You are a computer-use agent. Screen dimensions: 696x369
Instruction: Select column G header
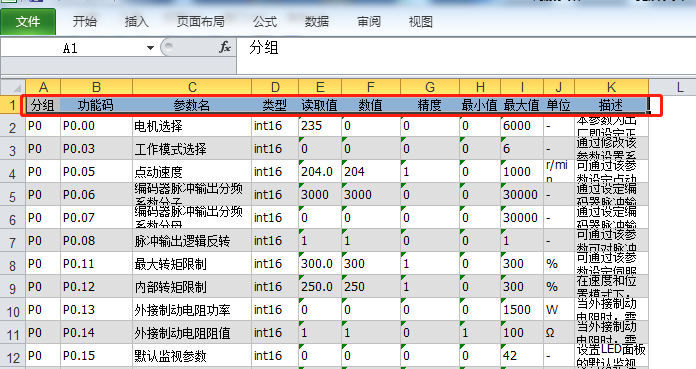coord(430,87)
